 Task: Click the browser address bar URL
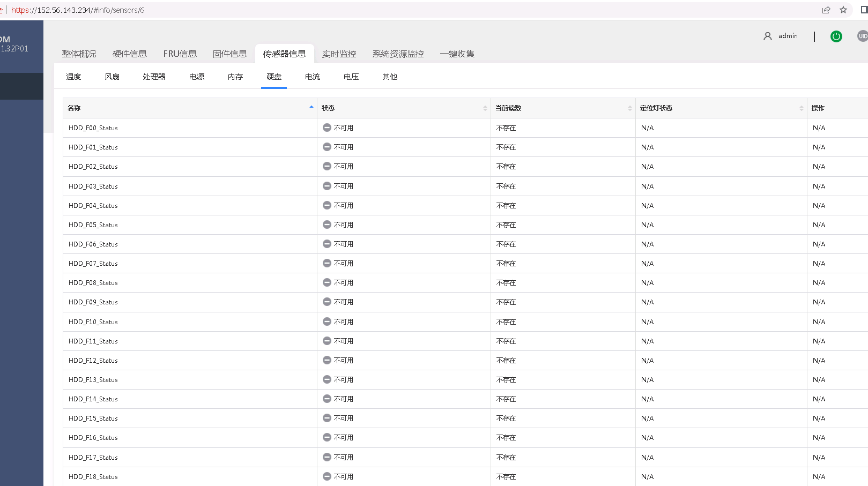[78, 10]
